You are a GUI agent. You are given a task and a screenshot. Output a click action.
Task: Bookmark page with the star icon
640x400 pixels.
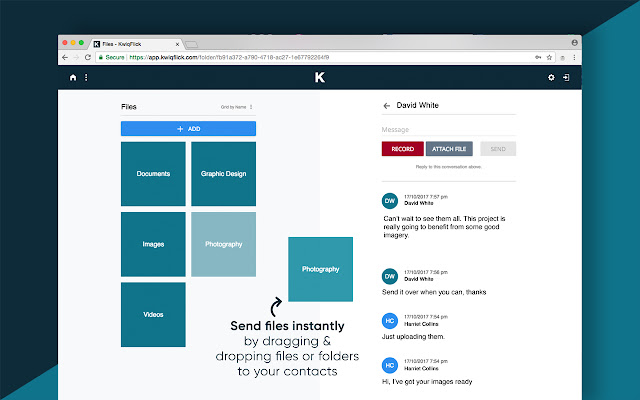549,58
